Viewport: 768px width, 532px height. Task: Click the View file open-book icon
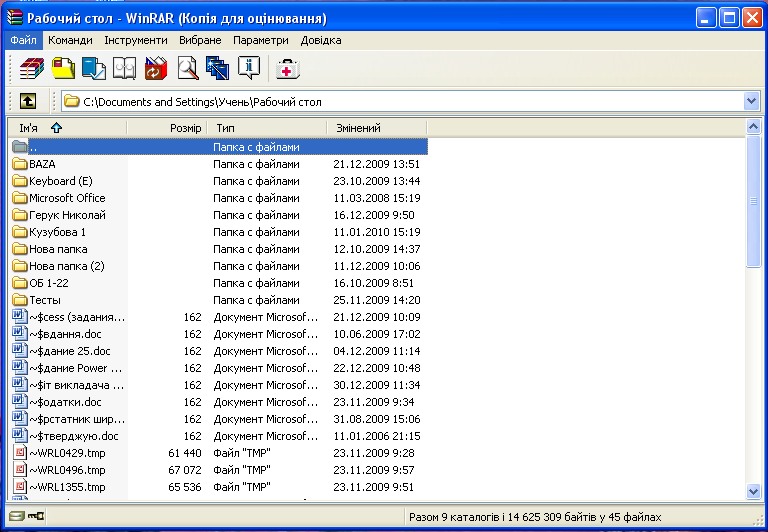(x=124, y=68)
